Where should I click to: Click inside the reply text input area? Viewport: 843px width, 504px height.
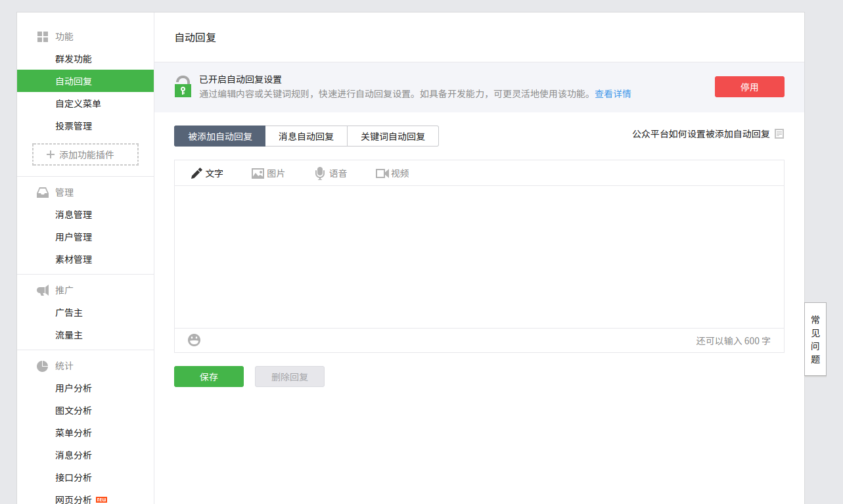[478, 256]
